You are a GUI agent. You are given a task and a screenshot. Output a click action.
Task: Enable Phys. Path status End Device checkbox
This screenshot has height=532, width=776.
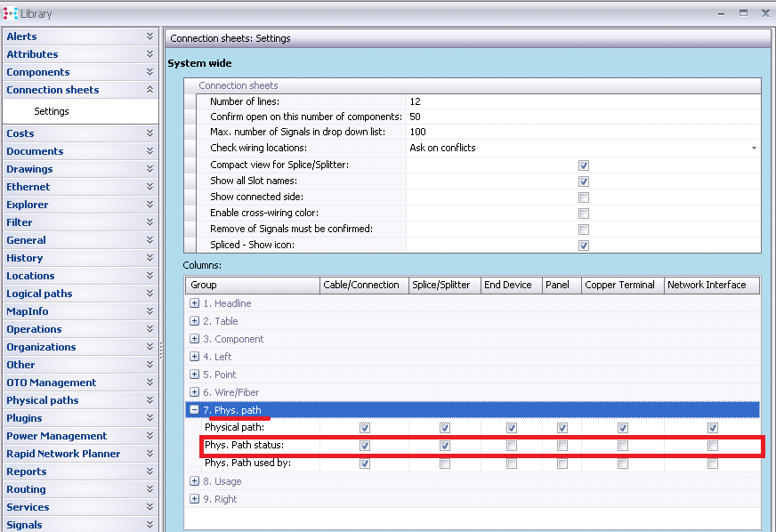point(512,446)
